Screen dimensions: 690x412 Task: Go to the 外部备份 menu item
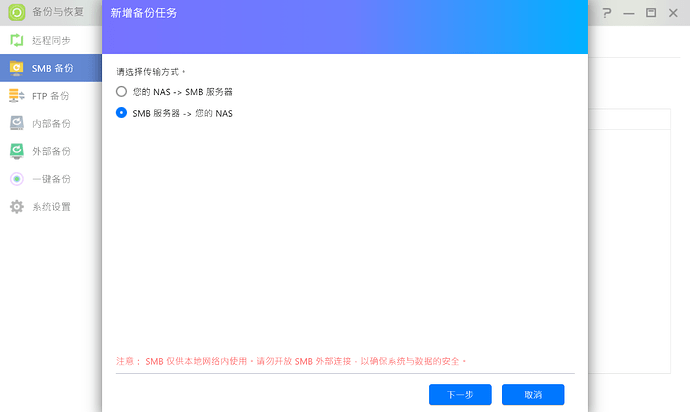pos(51,151)
